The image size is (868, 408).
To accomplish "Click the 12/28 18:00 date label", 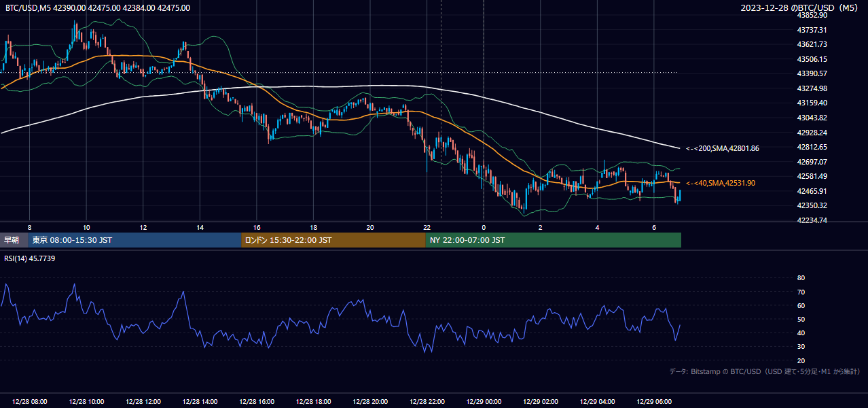I will point(313,402).
